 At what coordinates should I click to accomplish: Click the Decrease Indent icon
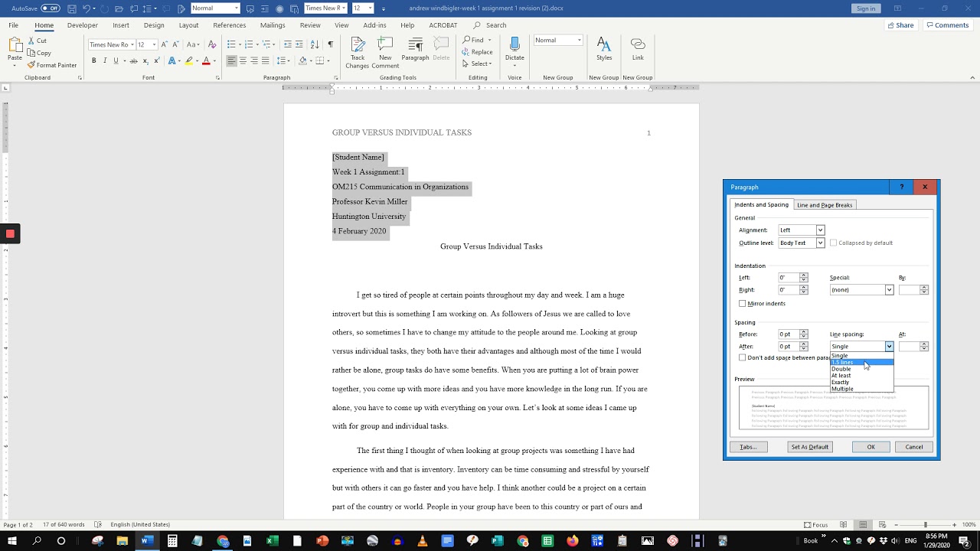[x=288, y=44]
